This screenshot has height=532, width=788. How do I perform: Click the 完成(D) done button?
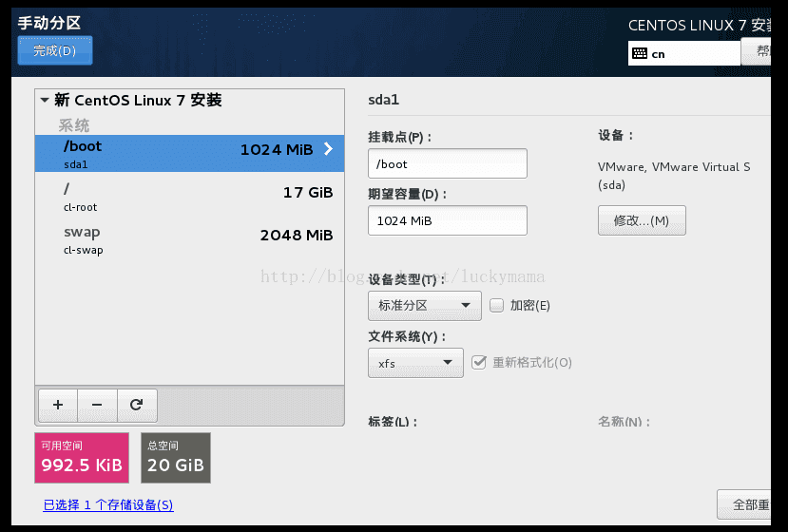(x=55, y=50)
